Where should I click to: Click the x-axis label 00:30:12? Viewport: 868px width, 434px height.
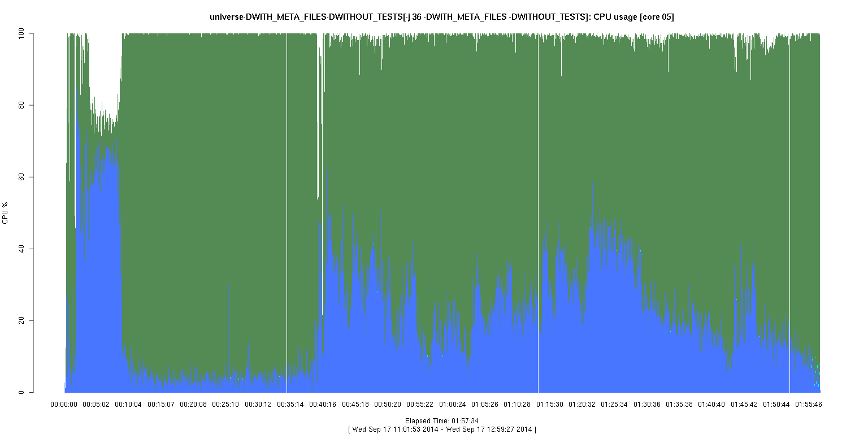tap(258, 405)
